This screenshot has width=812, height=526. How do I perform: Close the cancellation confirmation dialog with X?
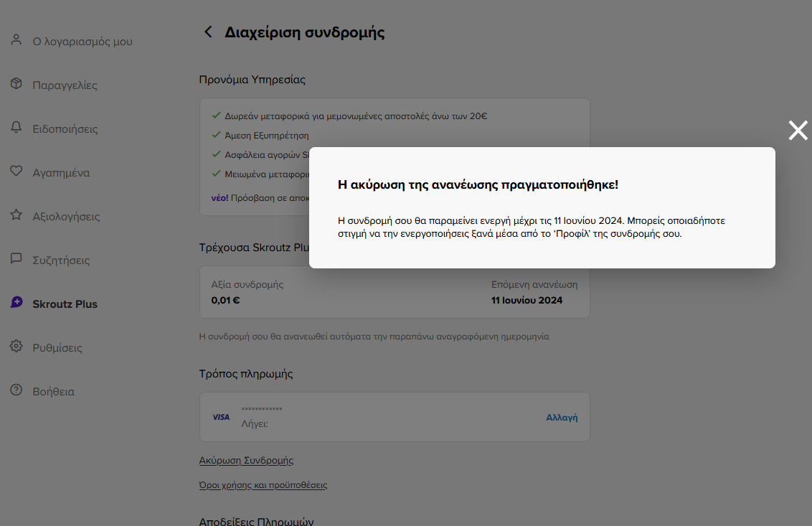(798, 131)
